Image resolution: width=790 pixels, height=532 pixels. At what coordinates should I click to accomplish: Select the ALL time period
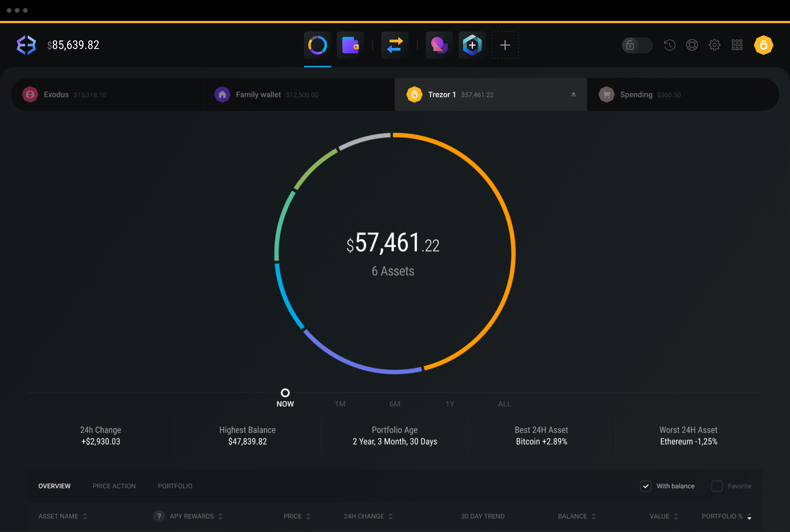pyautogui.click(x=504, y=403)
